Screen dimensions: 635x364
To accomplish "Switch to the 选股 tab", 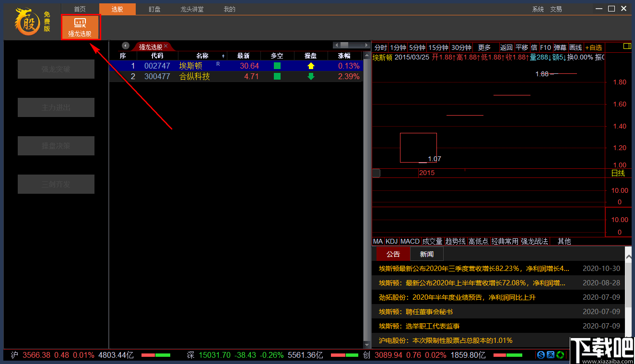I will [x=118, y=9].
